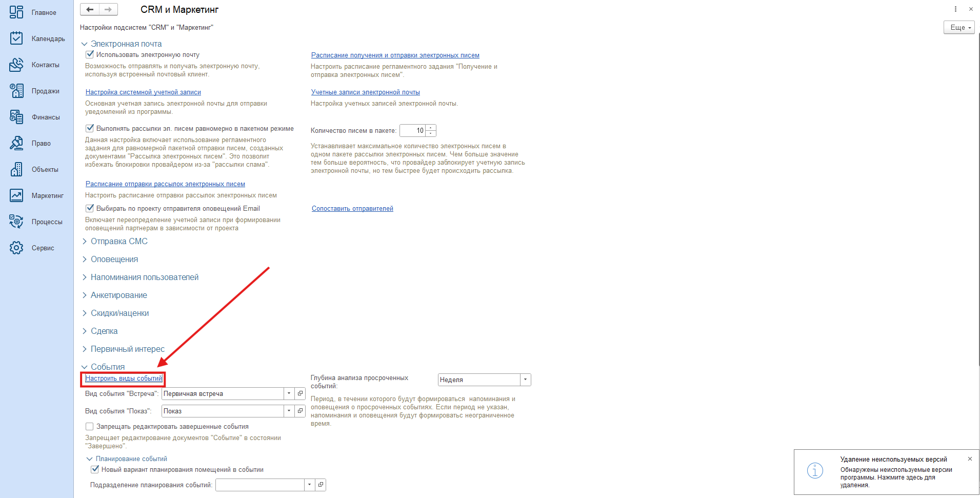Image resolution: width=980 pixels, height=498 pixels.
Task: Open 'Учетные записи электронной почты' link
Action: (365, 92)
